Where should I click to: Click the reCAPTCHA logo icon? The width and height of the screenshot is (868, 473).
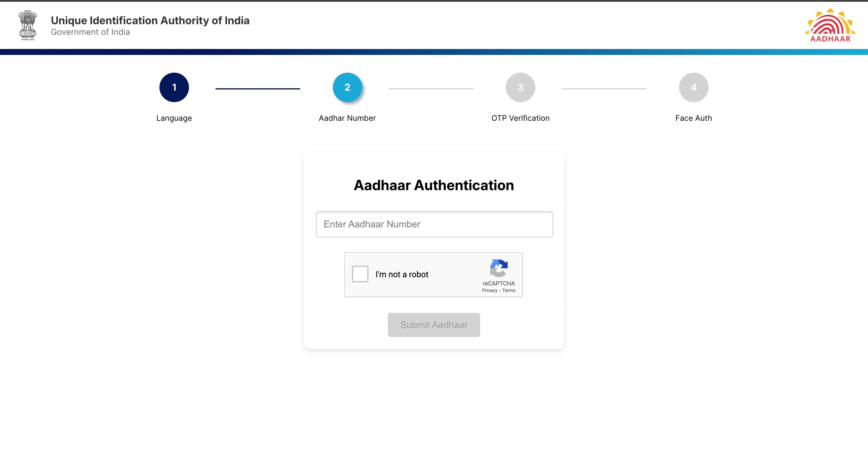click(499, 268)
